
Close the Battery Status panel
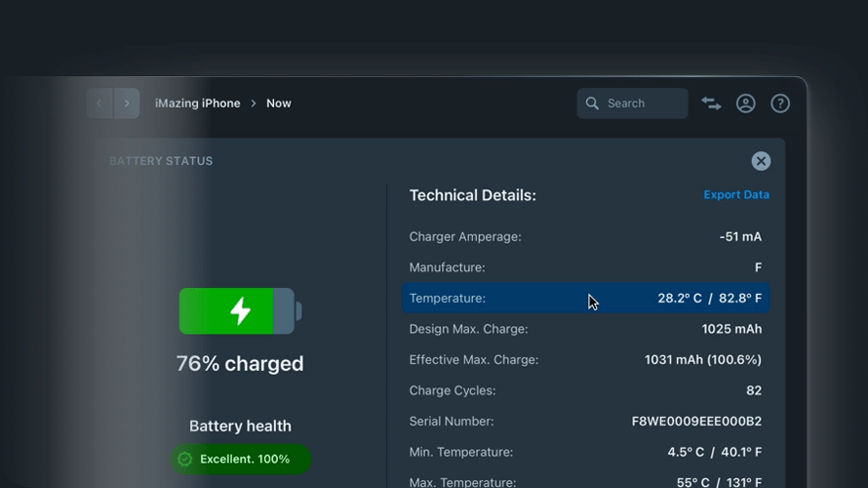click(x=761, y=161)
